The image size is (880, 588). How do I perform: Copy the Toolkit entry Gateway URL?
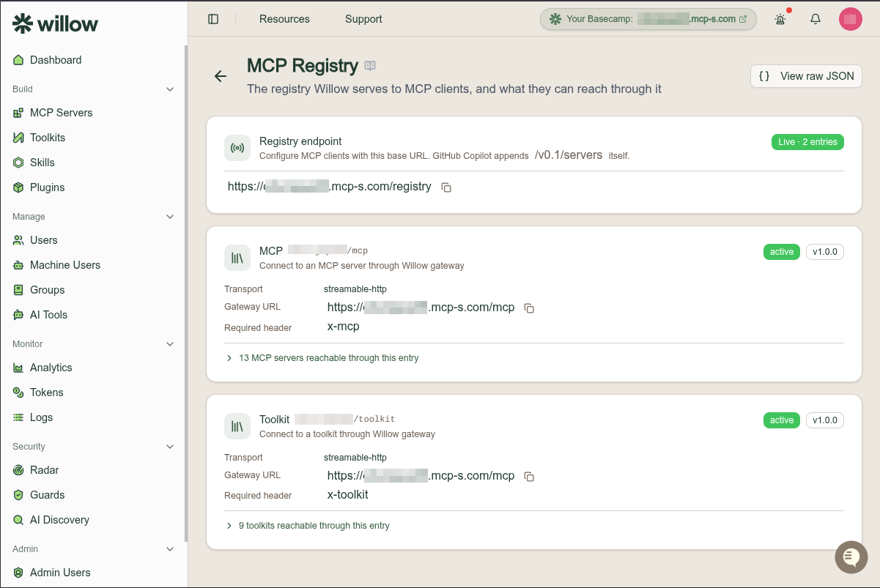tap(529, 477)
